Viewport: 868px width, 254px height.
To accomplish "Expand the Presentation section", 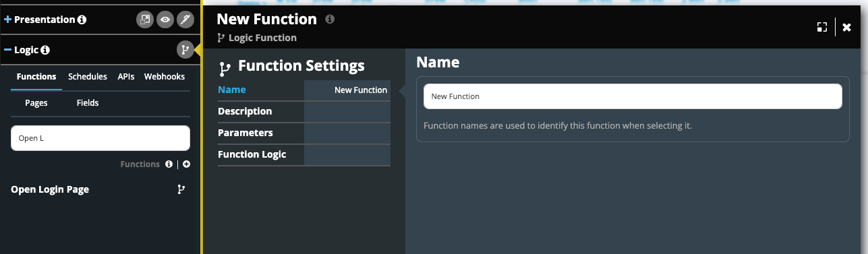I will pyautogui.click(x=8, y=20).
